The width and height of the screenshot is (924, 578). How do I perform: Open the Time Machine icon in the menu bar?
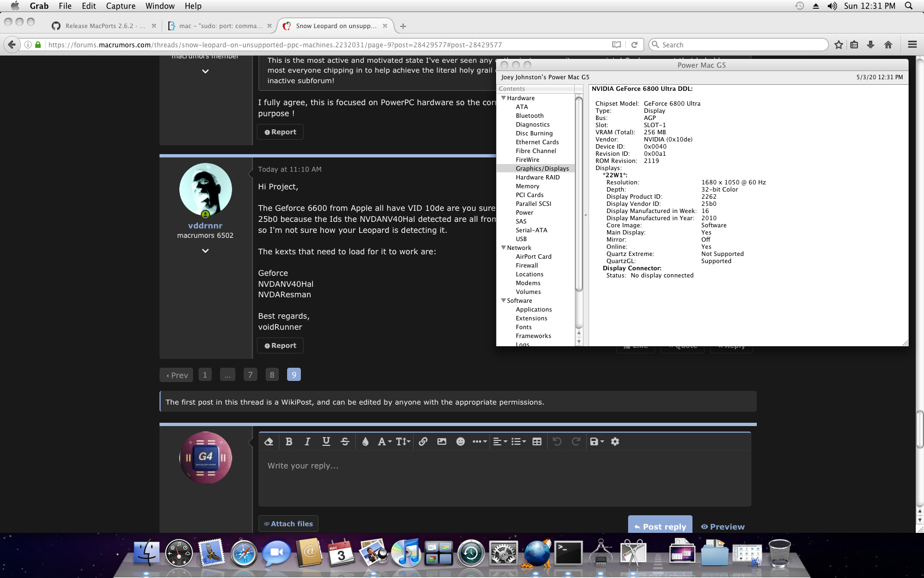pos(800,6)
